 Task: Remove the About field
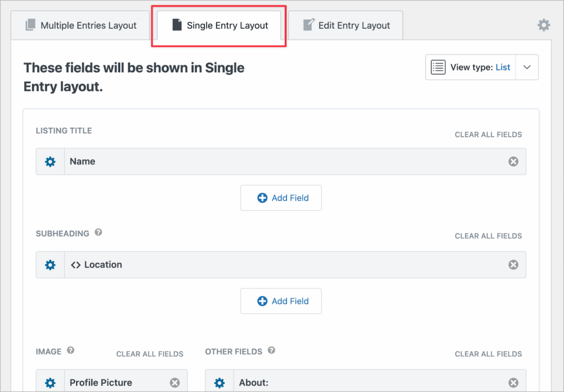tap(513, 383)
